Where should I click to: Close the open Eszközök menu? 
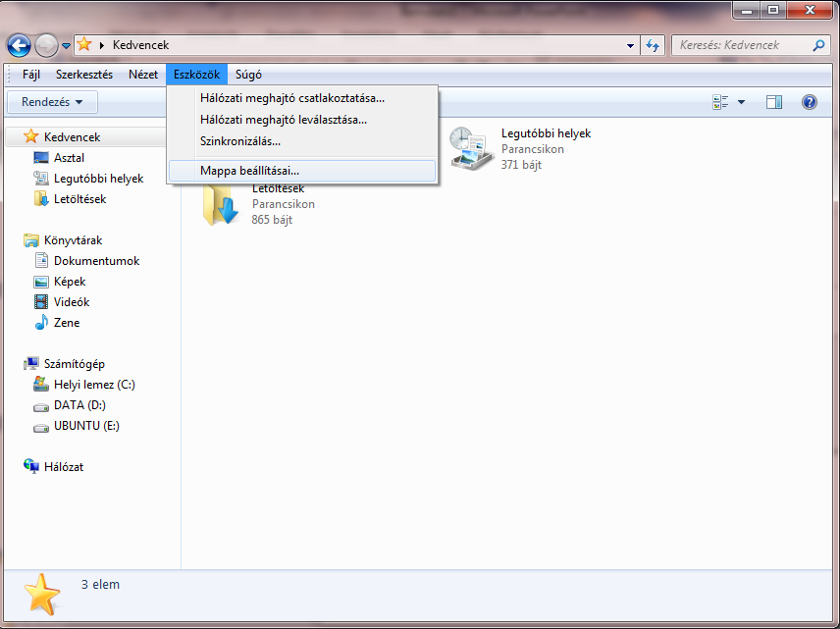(196, 75)
